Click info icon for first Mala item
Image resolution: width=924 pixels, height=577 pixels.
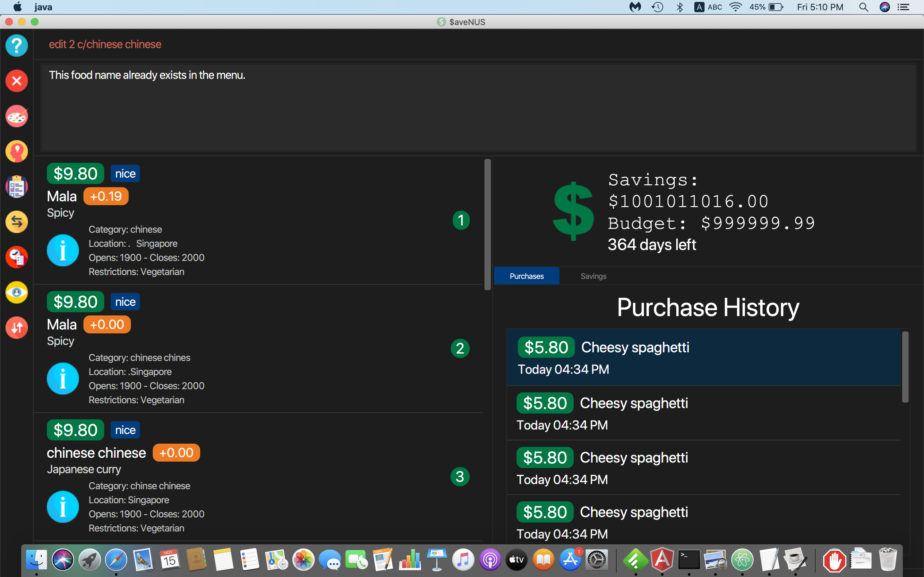coord(63,250)
